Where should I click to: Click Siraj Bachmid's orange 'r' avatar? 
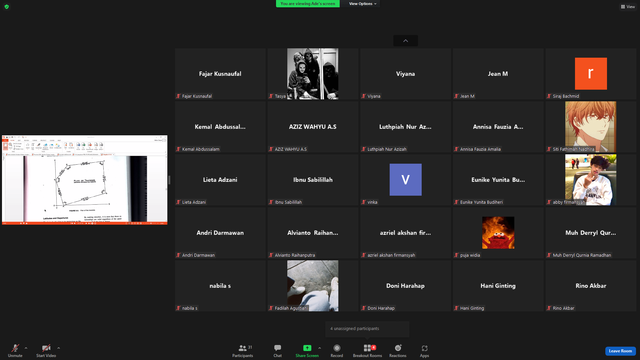(591, 73)
